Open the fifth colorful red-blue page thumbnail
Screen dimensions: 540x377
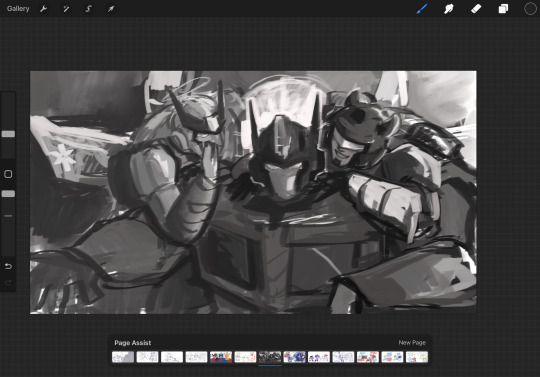[221, 357]
